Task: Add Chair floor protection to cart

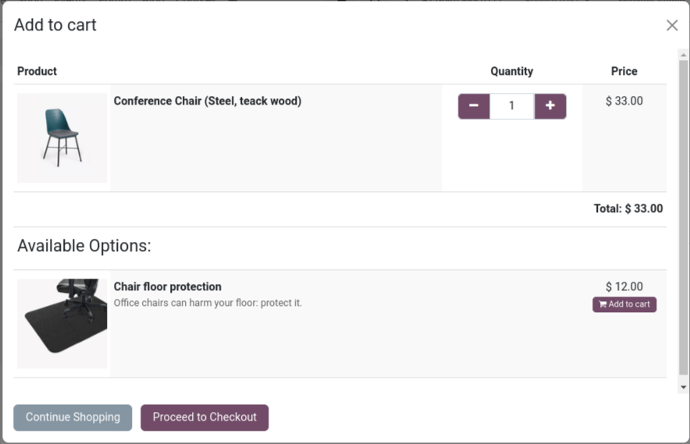Action: click(x=624, y=304)
